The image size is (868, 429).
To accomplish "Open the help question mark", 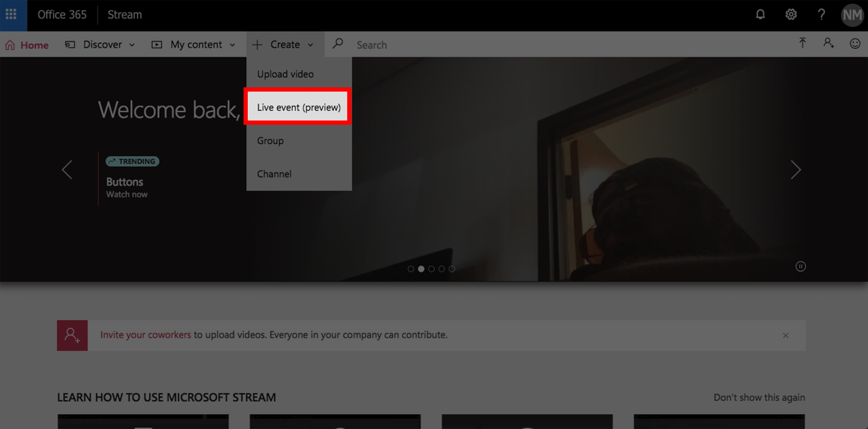I will point(821,14).
